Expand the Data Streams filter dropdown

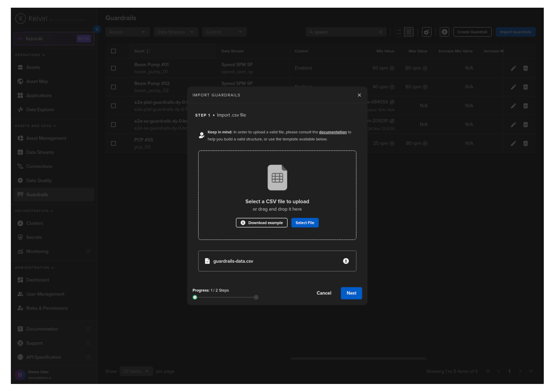pyautogui.click(x=176, y=32)
